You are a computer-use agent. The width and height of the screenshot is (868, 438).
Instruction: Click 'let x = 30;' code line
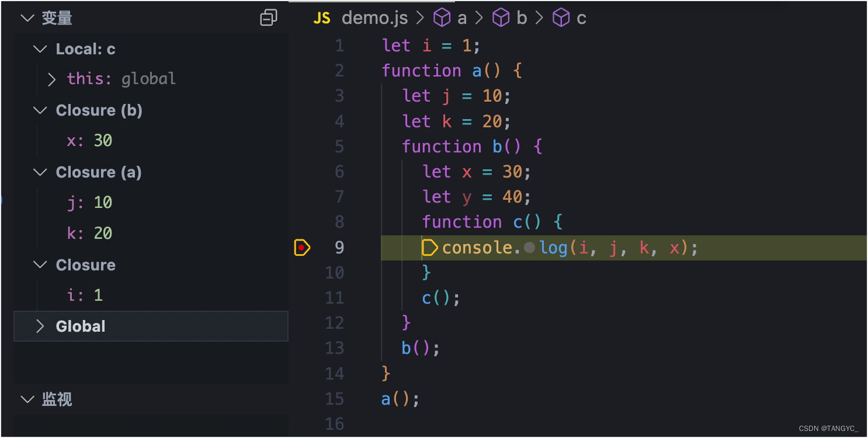click(477, 172)
